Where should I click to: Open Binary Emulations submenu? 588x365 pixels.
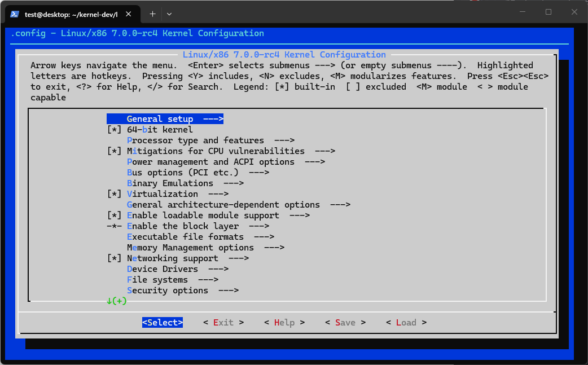(185, 183)
